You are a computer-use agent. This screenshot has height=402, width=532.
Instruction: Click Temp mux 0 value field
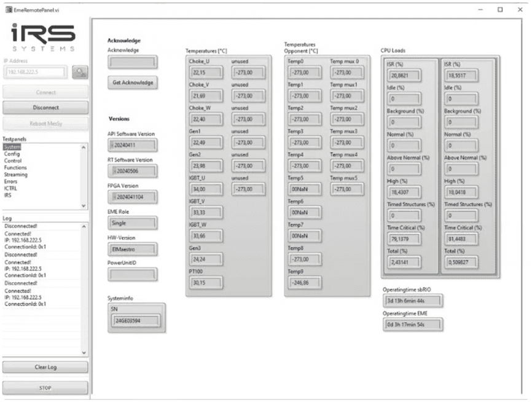pos(347,73)
